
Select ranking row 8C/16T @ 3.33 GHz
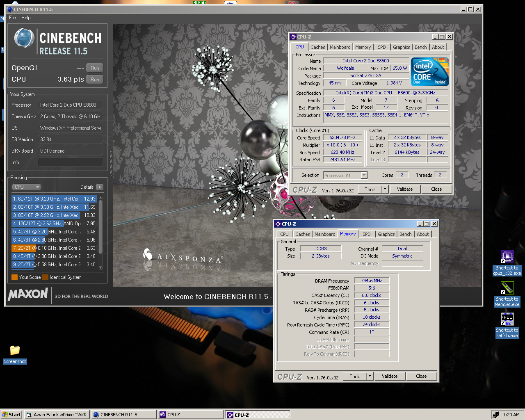(x=54, y=207)
